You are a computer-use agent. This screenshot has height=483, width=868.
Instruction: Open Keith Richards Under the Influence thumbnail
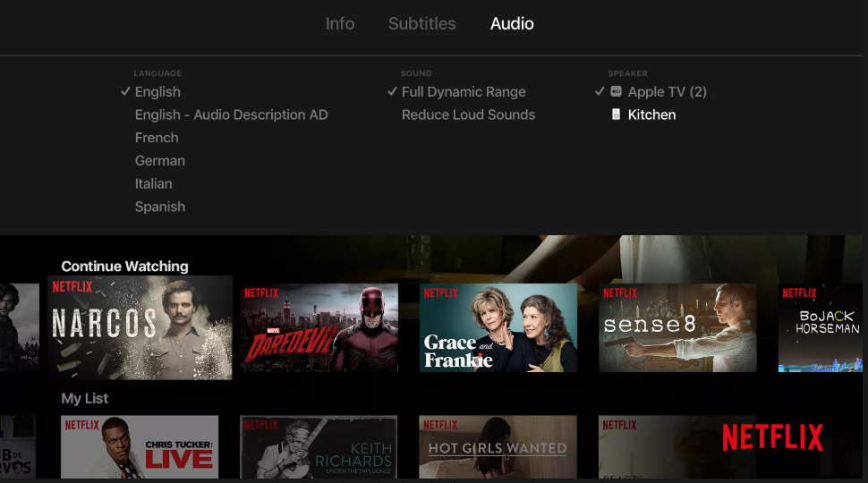[319, 447]
